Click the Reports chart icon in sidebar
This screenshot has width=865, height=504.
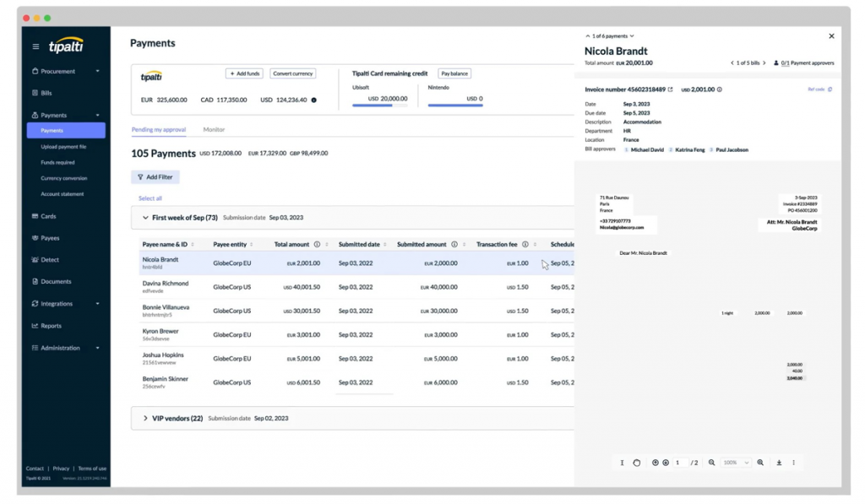(x=35, y=326)
